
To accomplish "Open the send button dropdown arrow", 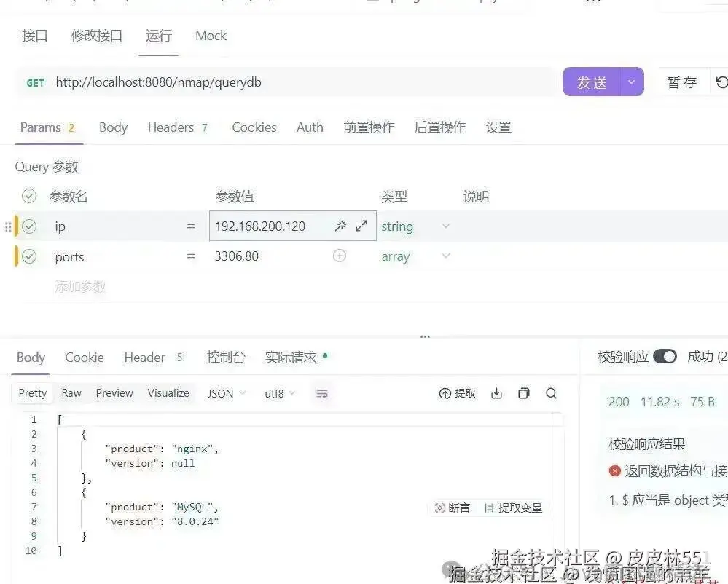I will tap(631, 82).
